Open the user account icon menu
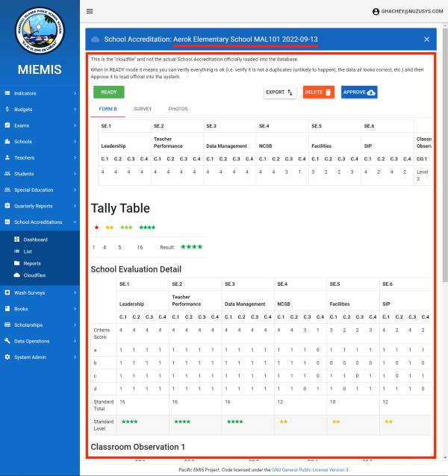This screenshot has width=448, height=476. (x=376, y=12)
